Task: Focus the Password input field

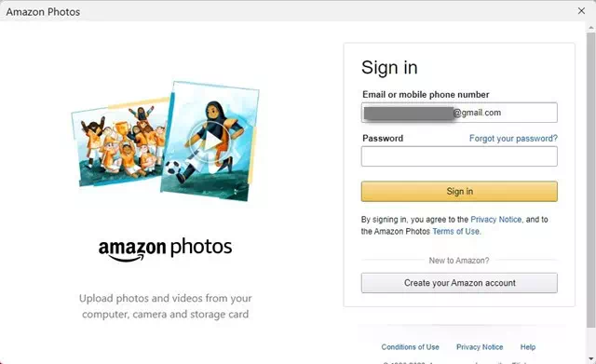Action: (x=459, y=156)
